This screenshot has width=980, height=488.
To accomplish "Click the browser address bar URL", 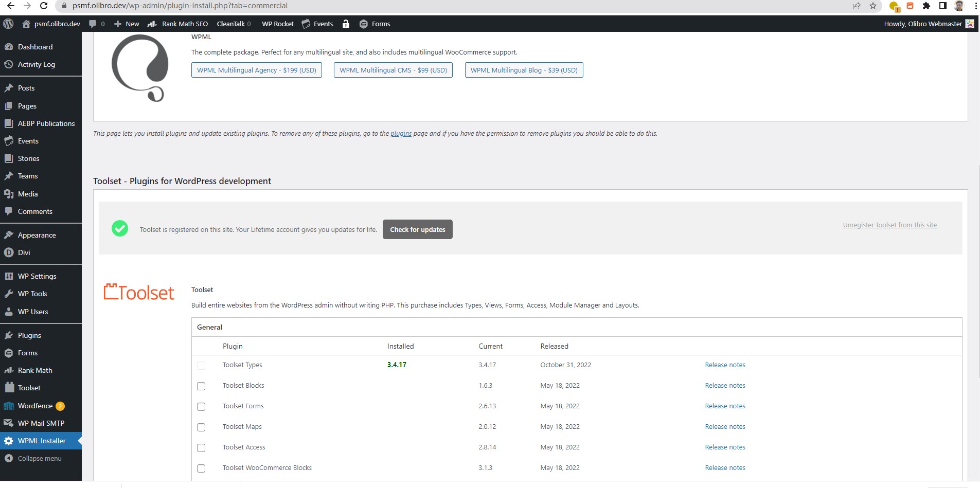I will pos(180,6).
